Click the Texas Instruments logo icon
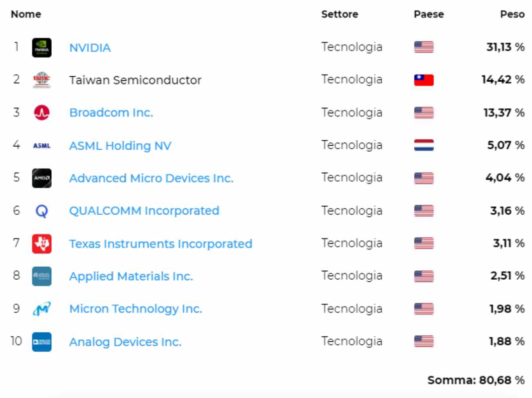Image resolution: width=532 pixels, height=398 pixels. point(42,243)
